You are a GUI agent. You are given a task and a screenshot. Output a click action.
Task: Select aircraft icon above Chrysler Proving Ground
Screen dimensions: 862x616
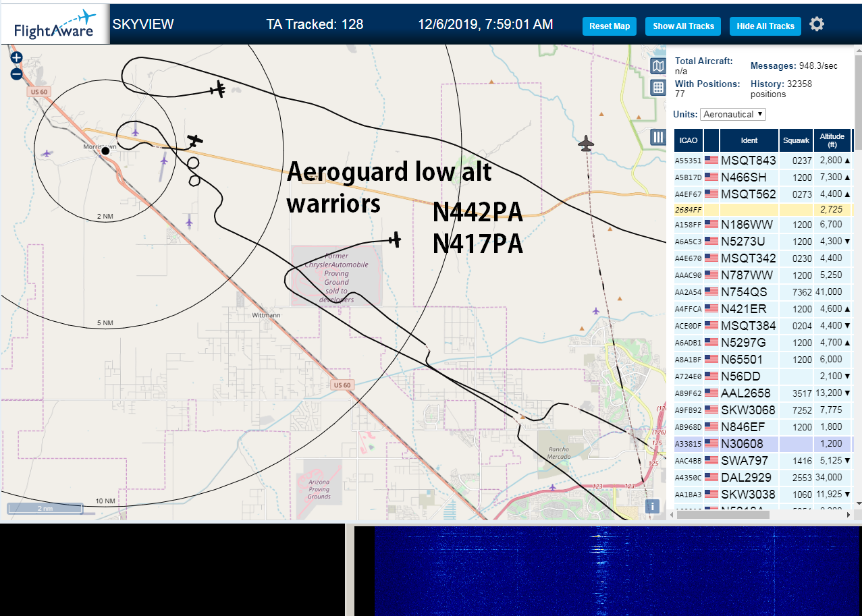tap(394, 239)
